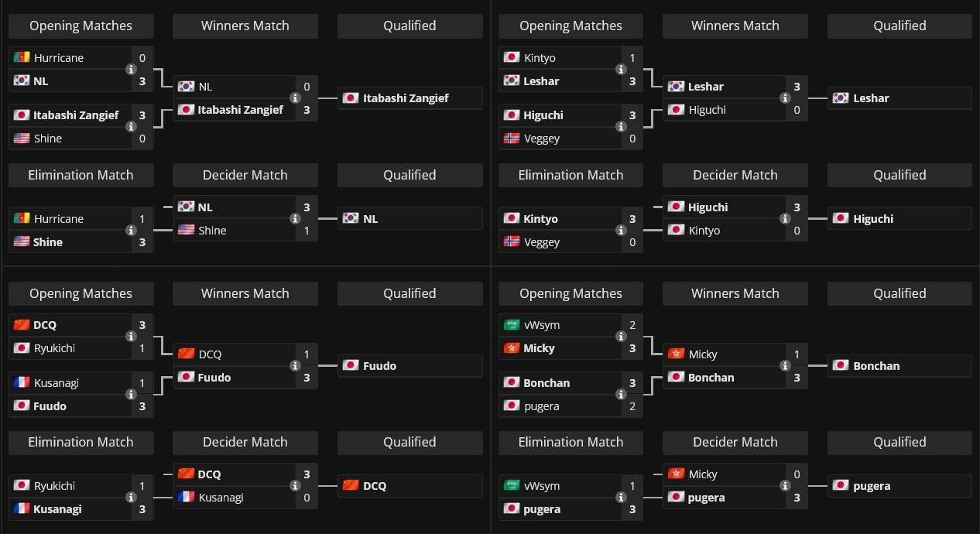Open match info for vWsym vs Micky
980x534 pixels.
click(x=622, y=337)
